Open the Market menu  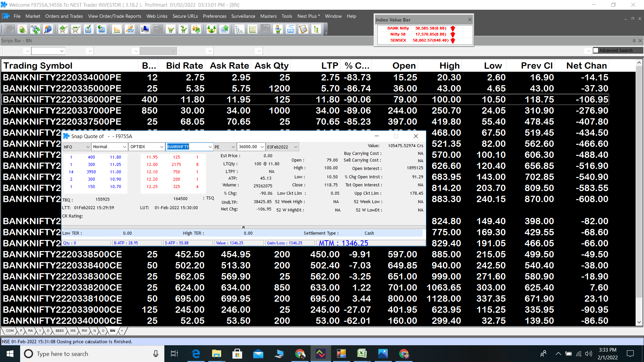(x=33, y=16)
